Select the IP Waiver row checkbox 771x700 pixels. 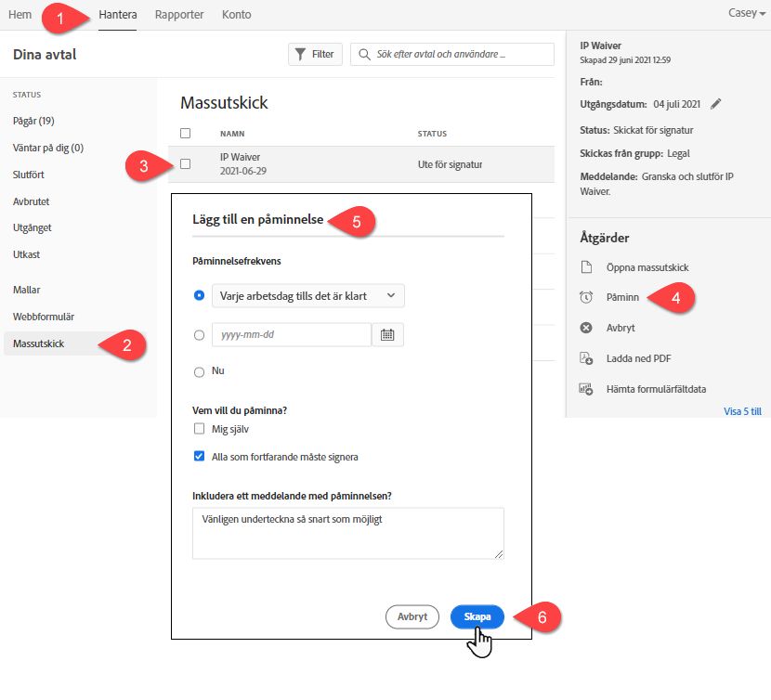click(x=186, y=163)
